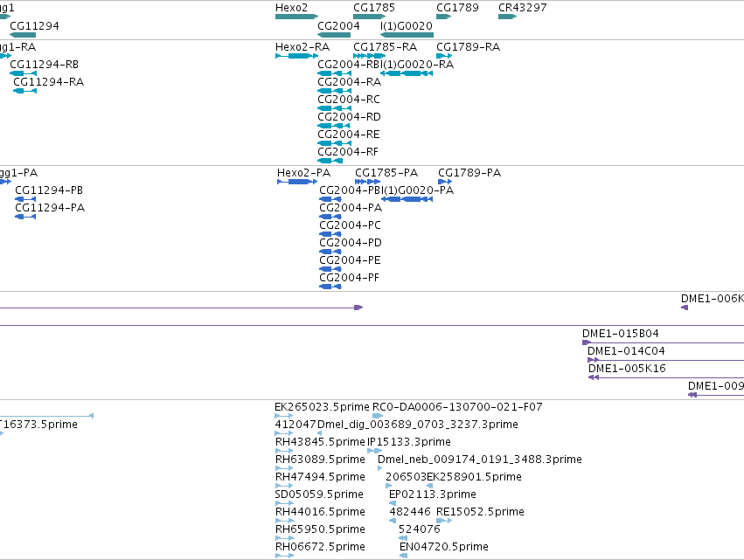
Task: Click the RH63089.5prime EST label
Action: pos(320,460)
